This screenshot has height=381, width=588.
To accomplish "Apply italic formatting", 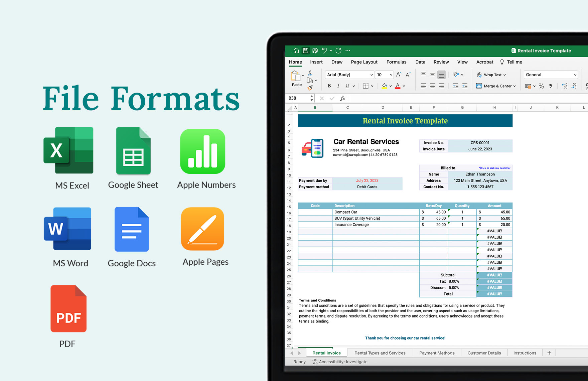I will coord(338,86).
